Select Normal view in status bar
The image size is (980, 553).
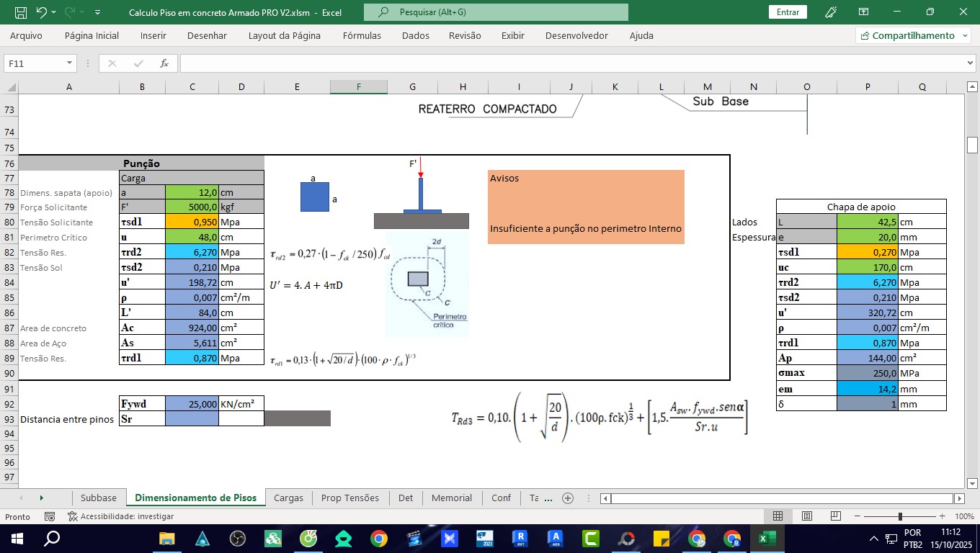tap(778, 516)
